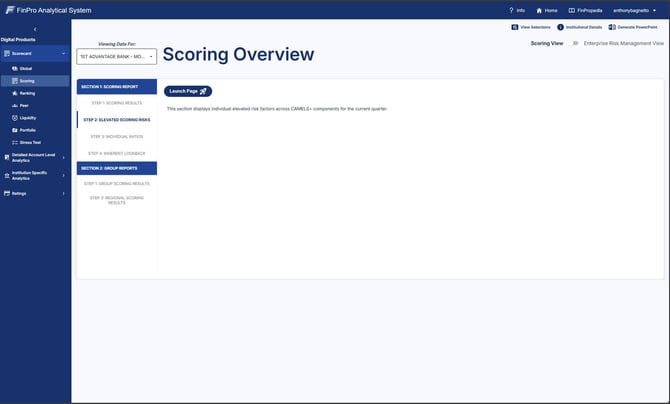Select Step 2: Elevated Scoring Risks
The image size is (670, 404).
(117, 120)
